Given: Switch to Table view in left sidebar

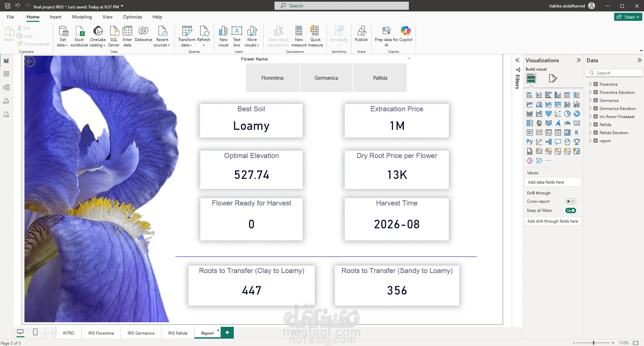Looking at the screenshot, I should click(6, 74).
